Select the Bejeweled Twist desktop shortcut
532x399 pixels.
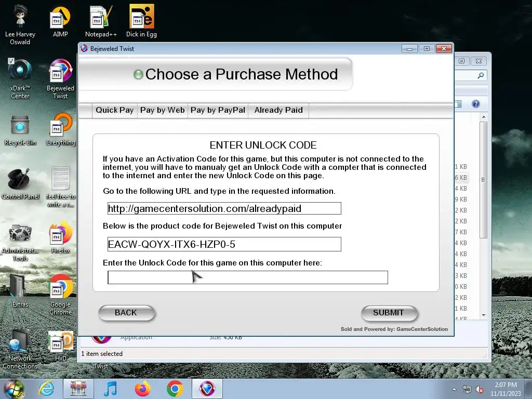(60, 79)
